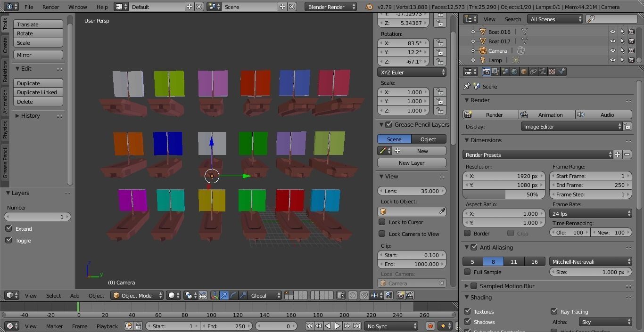Image resolution: width=644 pixels, height=332 pixels.
Task: Toggle proportional editing circle icon
Action: [x=353, y=295]
